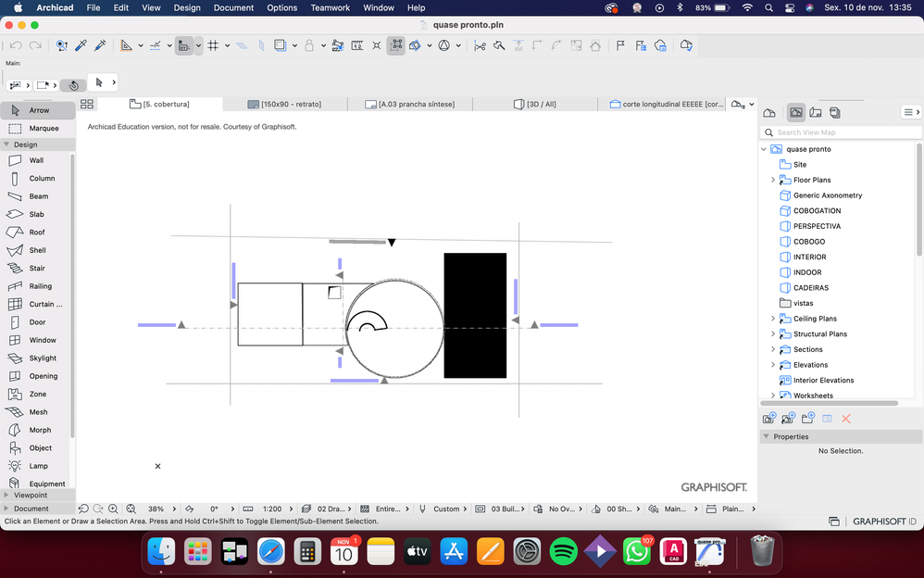Image resolution: width=924 pixels, height=578 pixels.
Task: Select the Railing tool
Action: point(38,286)
